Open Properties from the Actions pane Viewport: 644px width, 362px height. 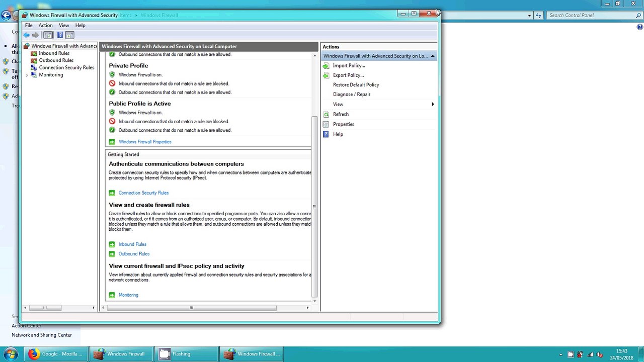tap(344, 124)
